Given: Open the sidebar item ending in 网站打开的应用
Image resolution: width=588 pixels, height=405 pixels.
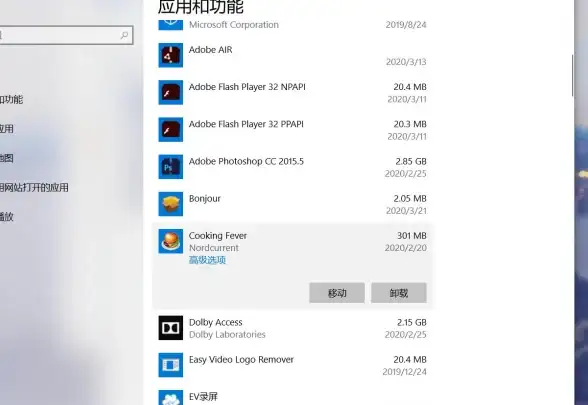Looking at the screenshot, I should (x=34, y=188).
